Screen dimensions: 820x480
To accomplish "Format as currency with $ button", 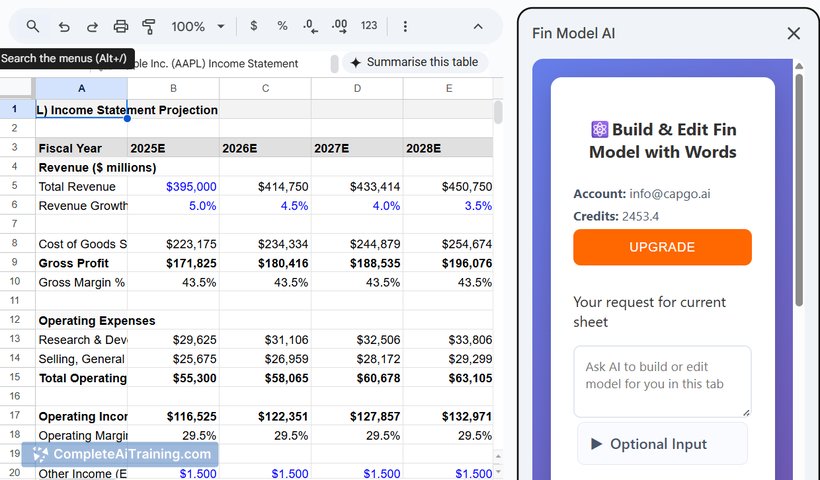I will (254, 26).
